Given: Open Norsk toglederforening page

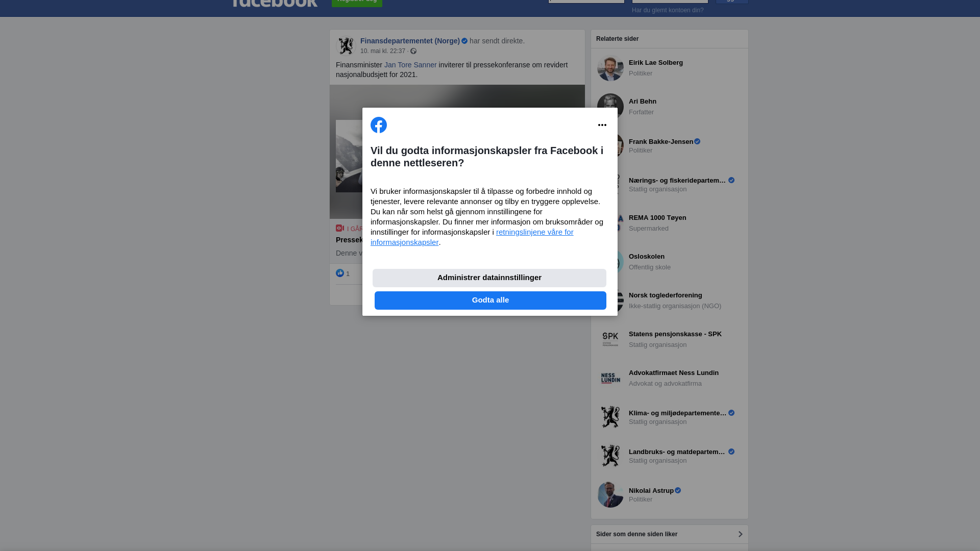Looking at the screenshot, I should pyautogui.click(x=666, y=295).
